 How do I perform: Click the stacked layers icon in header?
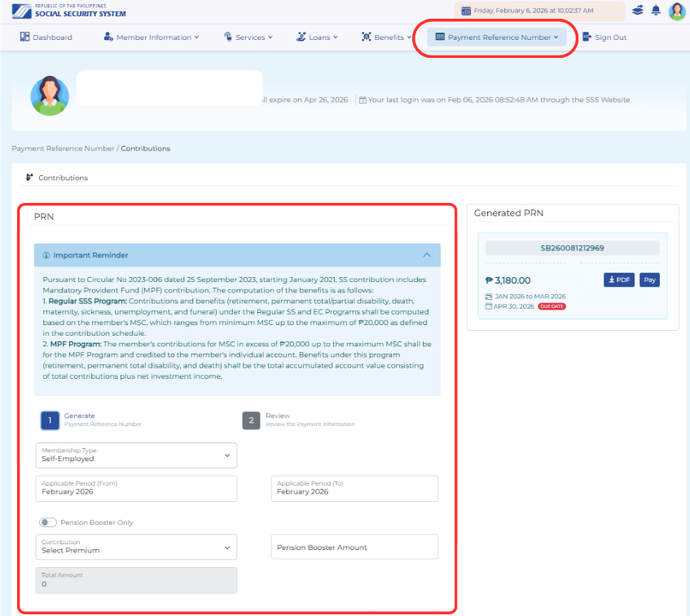click(x=637, y=11)
